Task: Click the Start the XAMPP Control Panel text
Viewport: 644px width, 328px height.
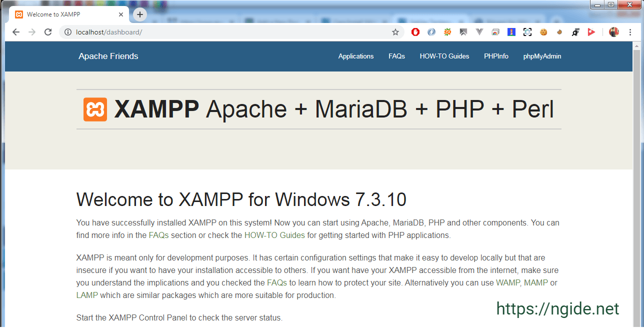Action: pyautogui.click(x=179, y=317)
